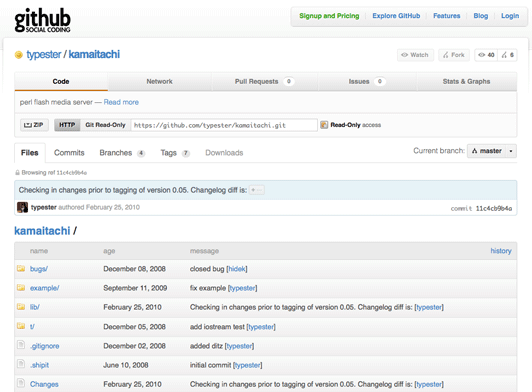Click the kamaitachi breadcrumb above the file list
Screen dimensions: 532x392
click(42, 231)
